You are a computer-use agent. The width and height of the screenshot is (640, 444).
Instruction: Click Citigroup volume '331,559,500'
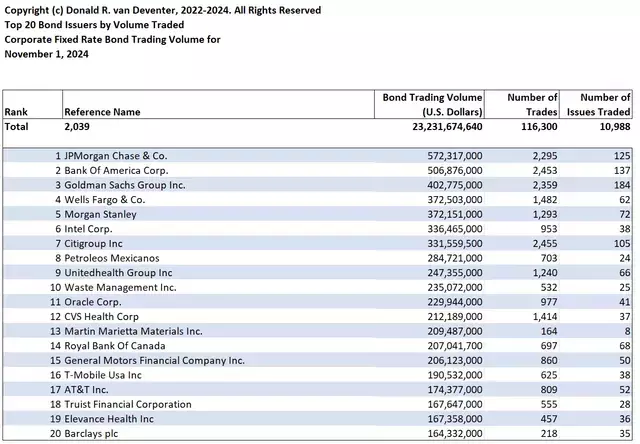455,244
